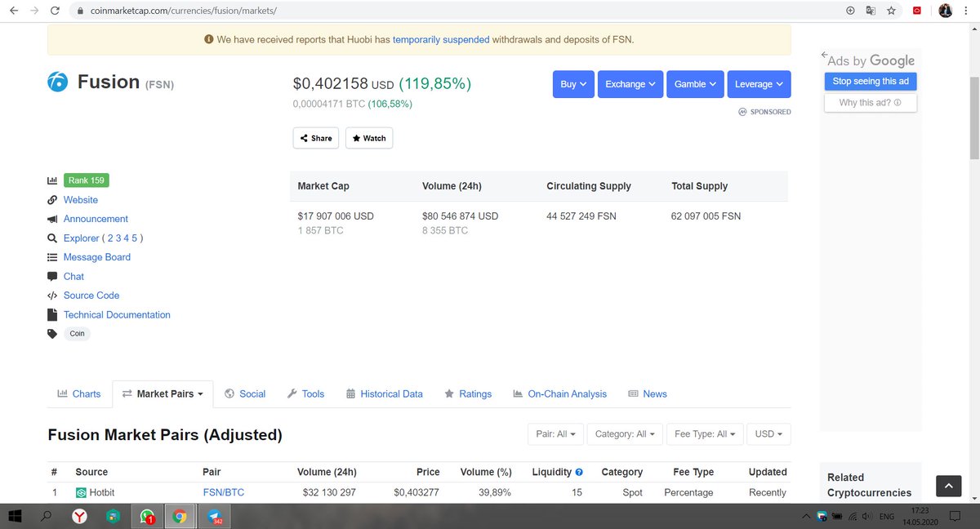Open the Fee Type: All filter dropdown
980x529 pixels.
705,434
